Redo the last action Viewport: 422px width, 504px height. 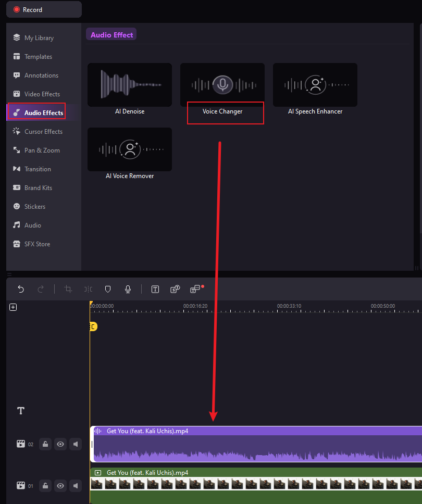point(41,289)
